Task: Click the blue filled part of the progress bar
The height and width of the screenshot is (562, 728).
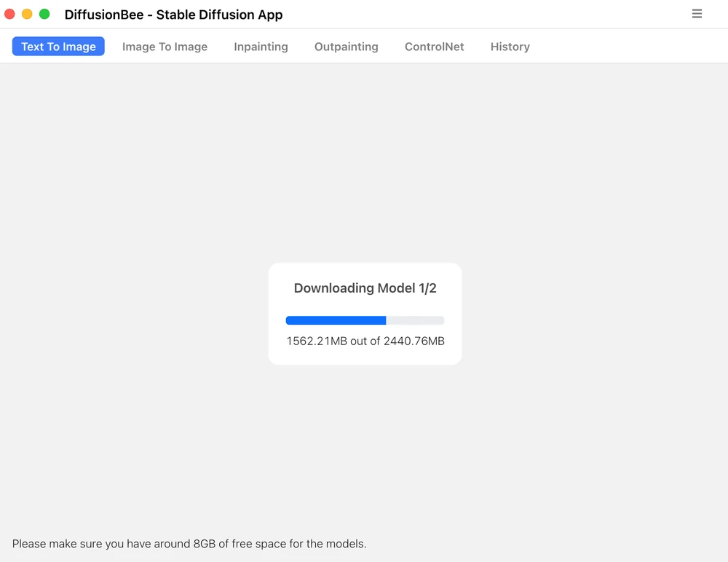Action: click(335, 320)
